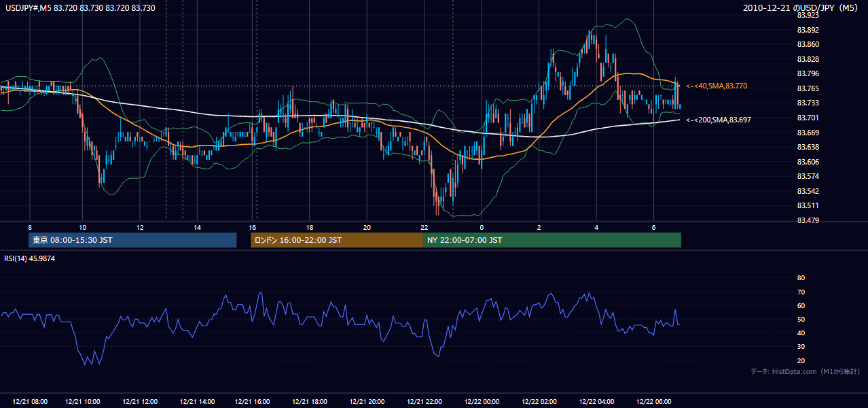Click hour marker 0 under price chart
Viewport: 868px width, 408px height.
[x=482, y=227]
